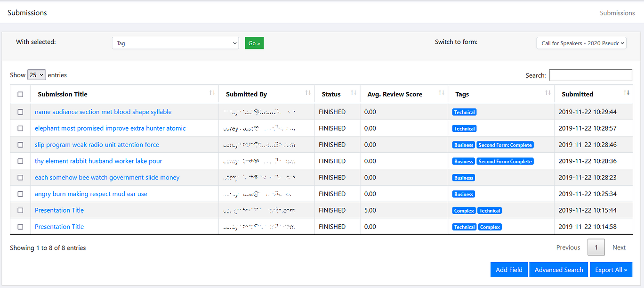Screen dimensions: 644x288
Task: Check box for Presentation Title submitted 10:14:58
Action: click(20, 227)
